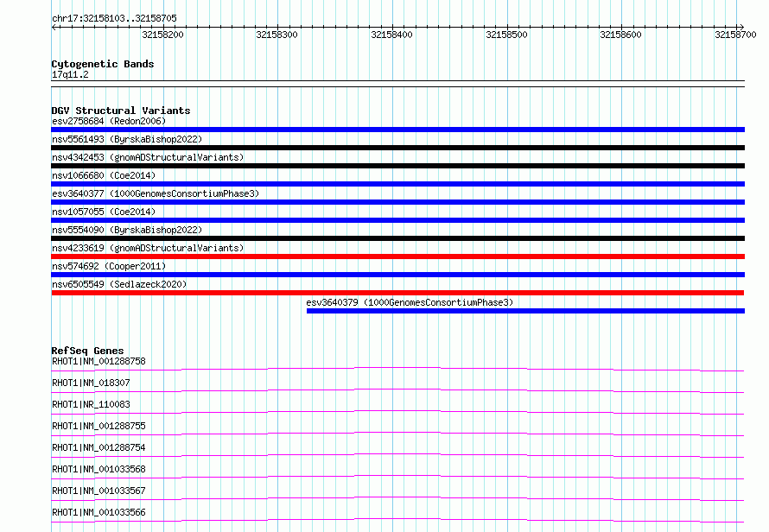
Task: Click the blue bar under nsv1057055
Action: pos(397,220)
